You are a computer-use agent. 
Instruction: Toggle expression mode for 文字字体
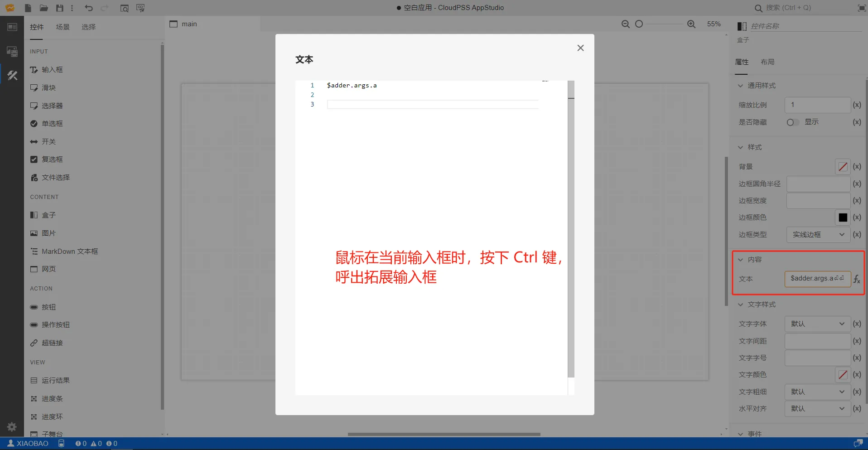(857, 324)
